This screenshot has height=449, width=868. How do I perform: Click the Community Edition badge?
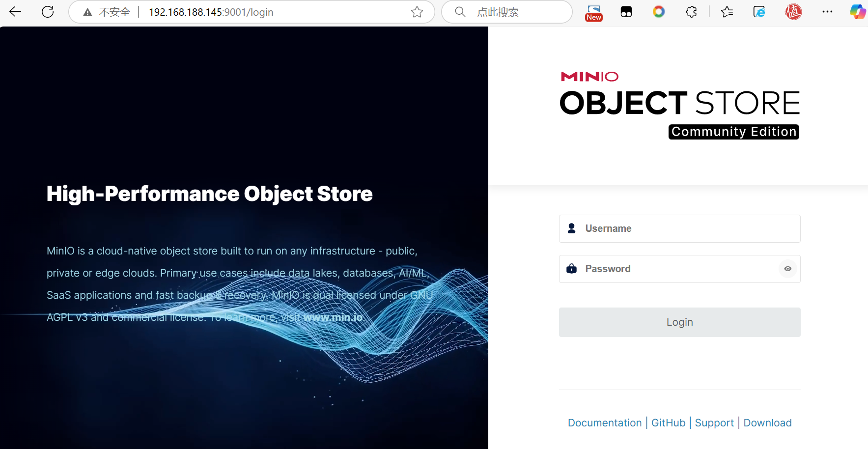tap(734, 132)
